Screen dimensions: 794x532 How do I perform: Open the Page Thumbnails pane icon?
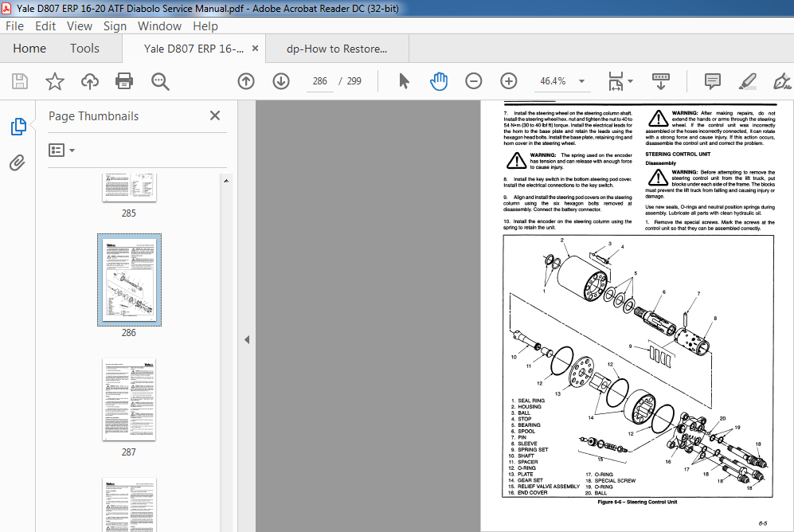coord(18,127)
